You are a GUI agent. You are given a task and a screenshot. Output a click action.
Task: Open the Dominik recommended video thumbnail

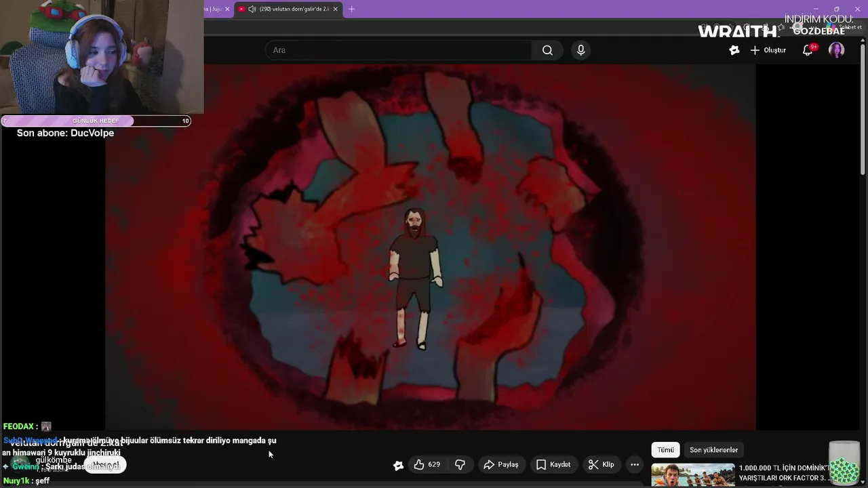point(693,474)
